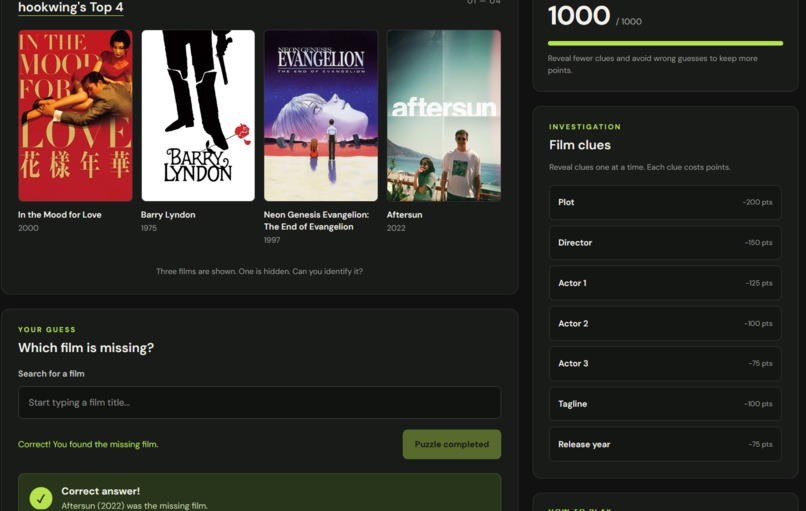
Task: Open the hookwing's Top 4 link
Action: (70, 7)
